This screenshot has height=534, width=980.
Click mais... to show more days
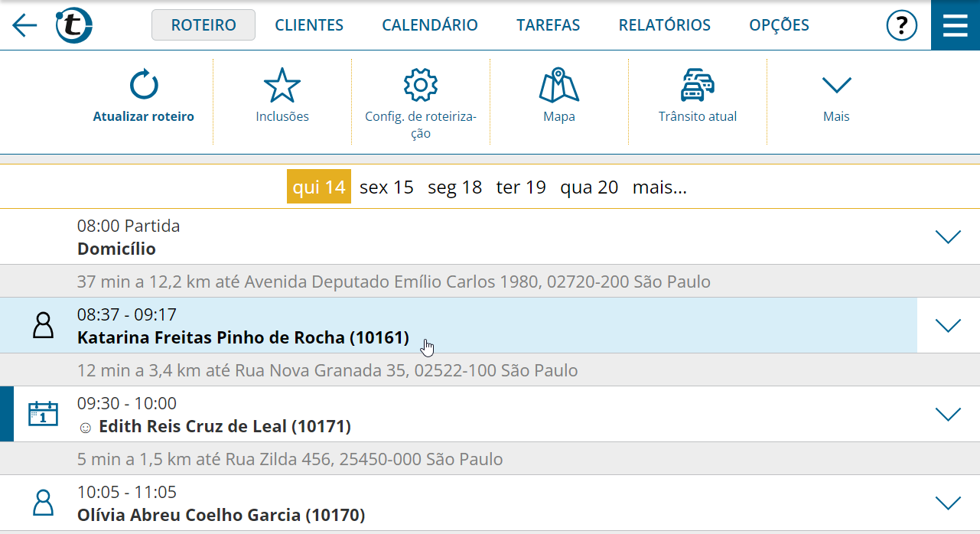(x=659, y=187)
